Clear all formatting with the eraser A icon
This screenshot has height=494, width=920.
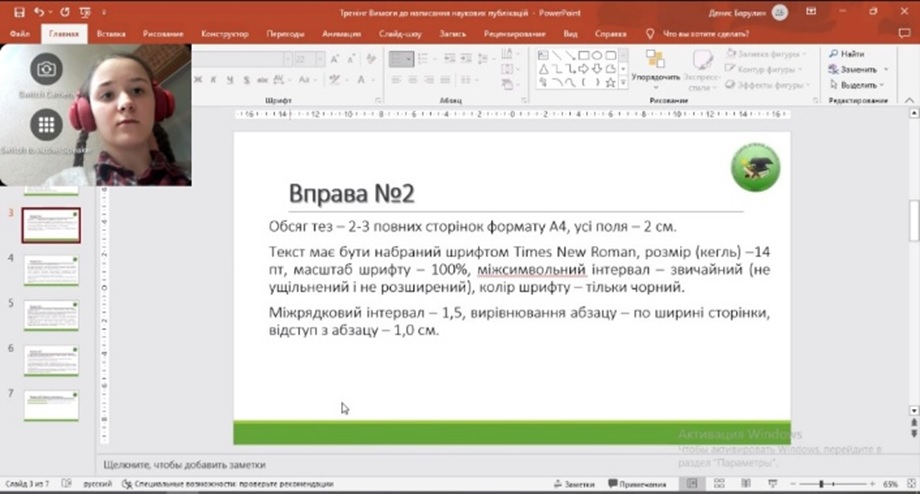tap(371, 59)
